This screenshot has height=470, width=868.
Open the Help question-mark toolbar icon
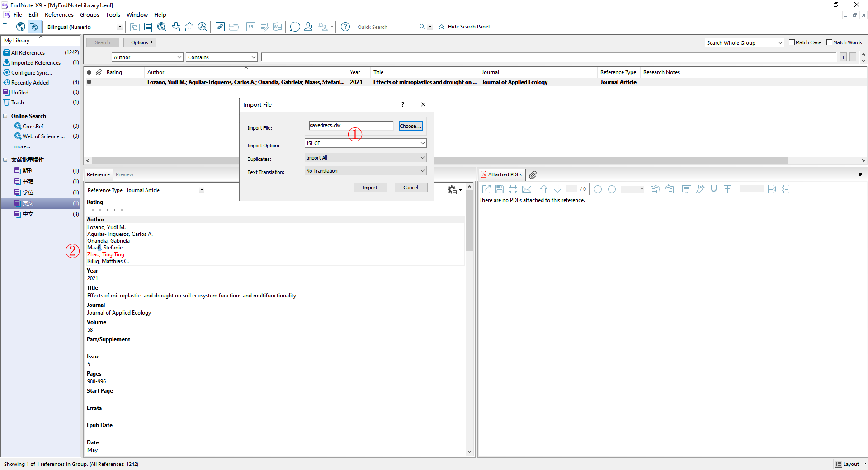(345, 27)
